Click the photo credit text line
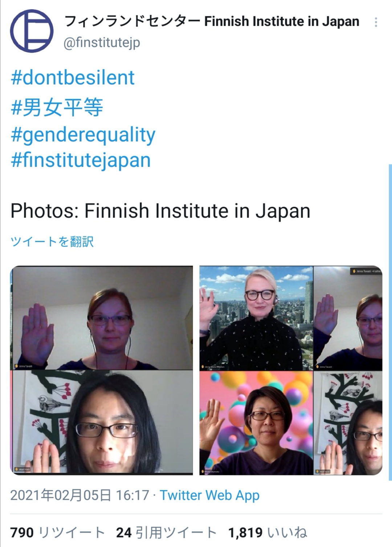 [x=160, y=211]
